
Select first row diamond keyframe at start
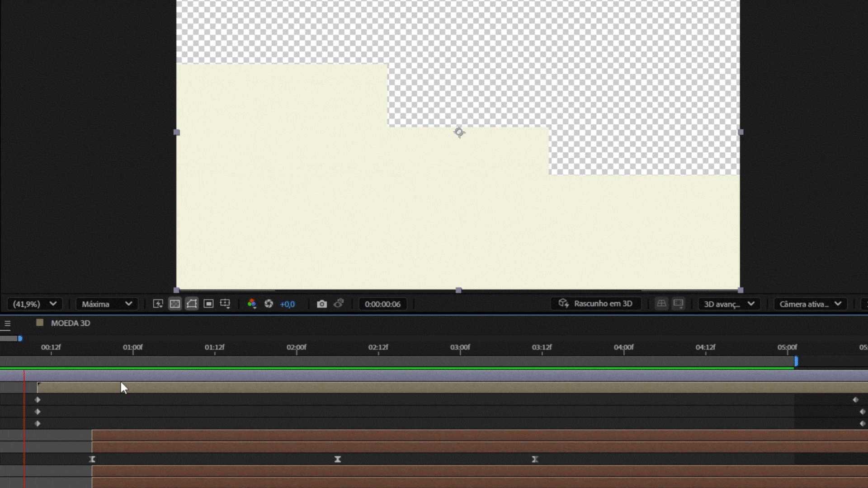pyautogui.click(x=38, y=400)
